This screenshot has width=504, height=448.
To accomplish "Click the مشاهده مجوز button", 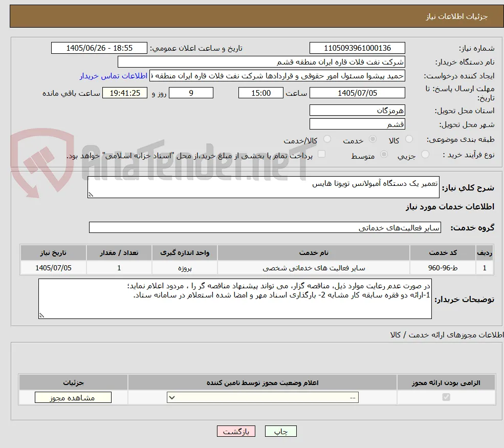I will click(x=73, y=397).
